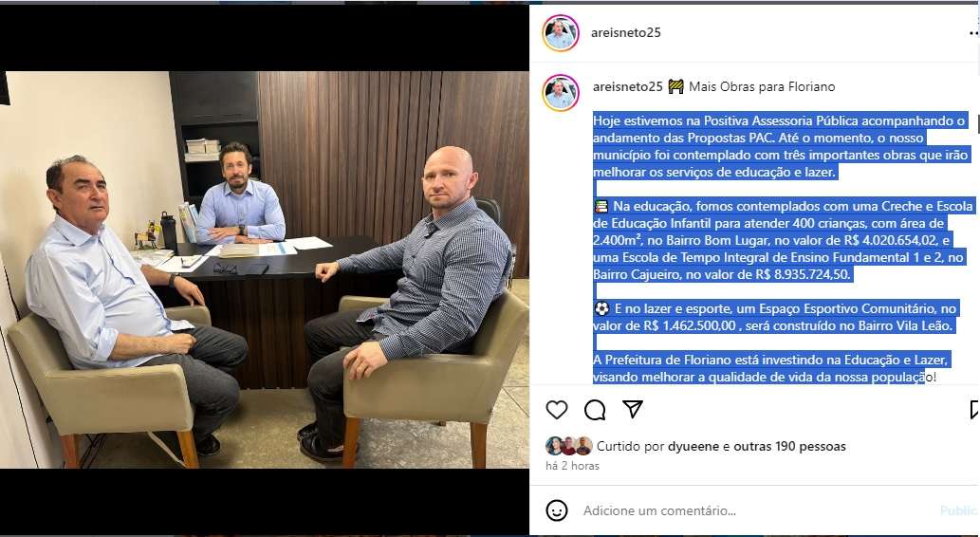The width and height of the screenshot is (980, 537).
Task: View the list of outras 190 pessoas
Action: point(789,446)
